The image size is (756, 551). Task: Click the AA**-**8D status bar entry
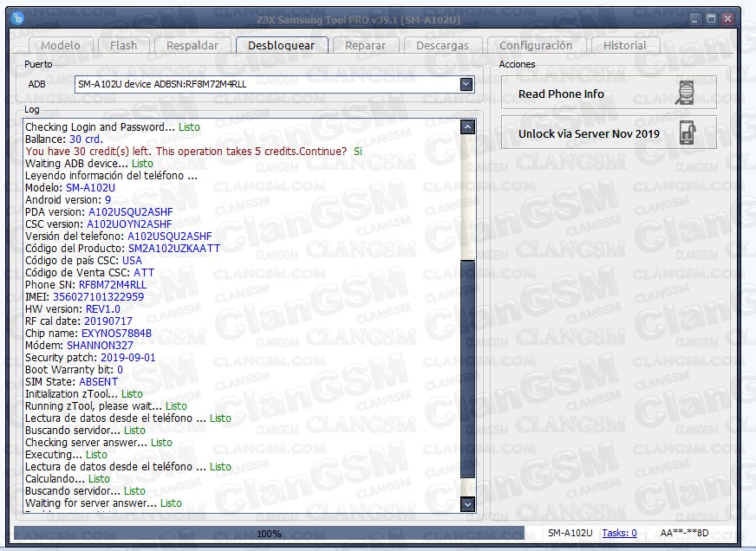[685, 533]
